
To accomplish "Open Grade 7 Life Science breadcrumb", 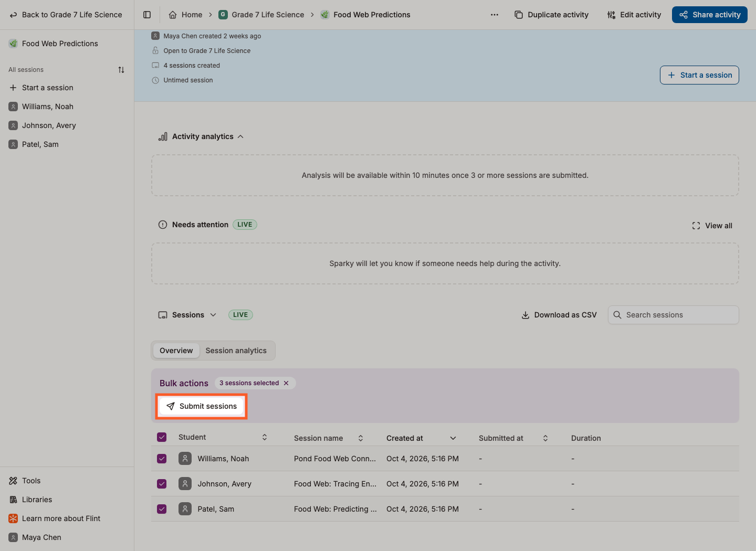I will click(x=261, y=15).
